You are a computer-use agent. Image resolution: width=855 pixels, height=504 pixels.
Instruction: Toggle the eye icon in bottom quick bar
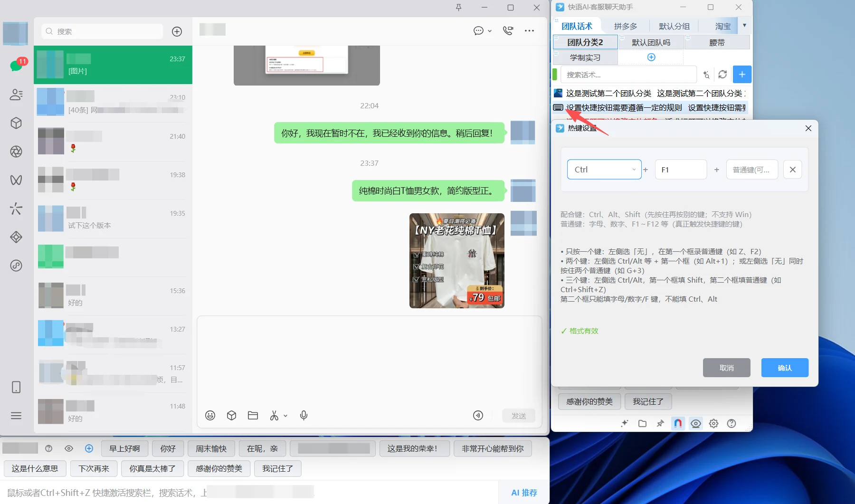pyautogui.click(x=69, y=448)
